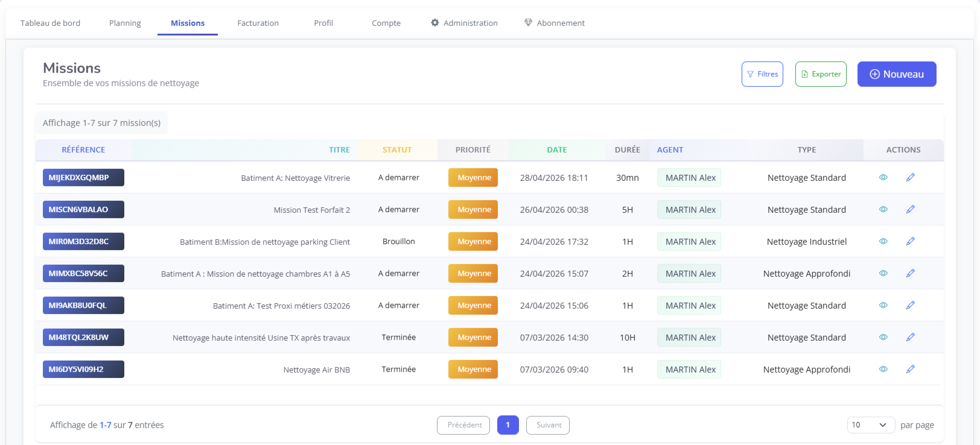
Task: Open the Abonnement subscription tab
Action: point(554,23)
